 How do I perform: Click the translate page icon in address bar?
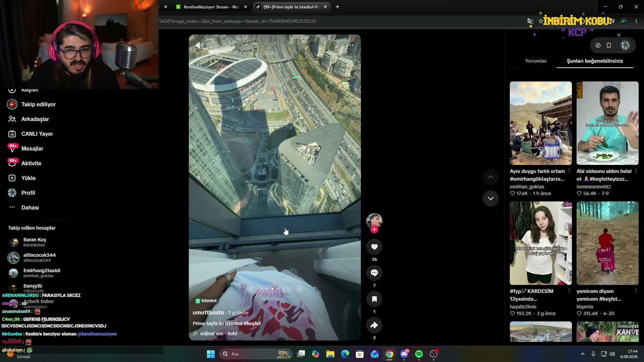[x=530, y=21]
